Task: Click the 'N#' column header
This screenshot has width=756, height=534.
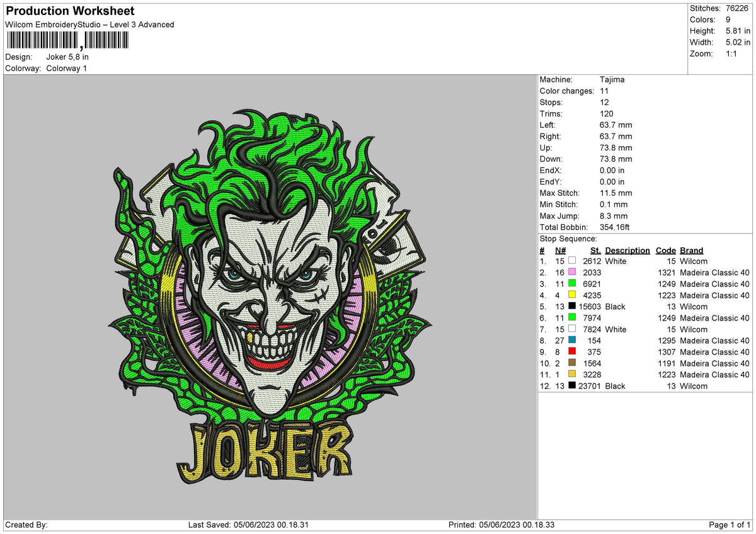Action: pyautogui.click(x=560, y=250)
